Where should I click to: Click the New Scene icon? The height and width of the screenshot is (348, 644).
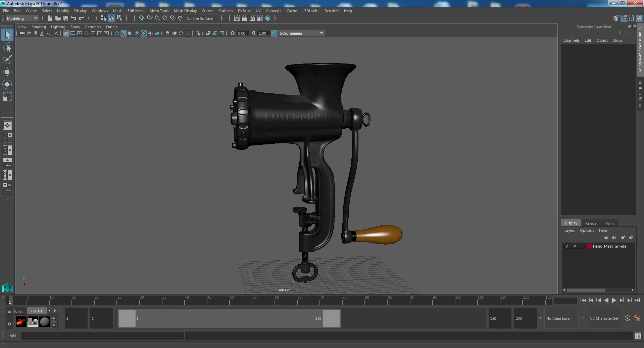point(50,18)
